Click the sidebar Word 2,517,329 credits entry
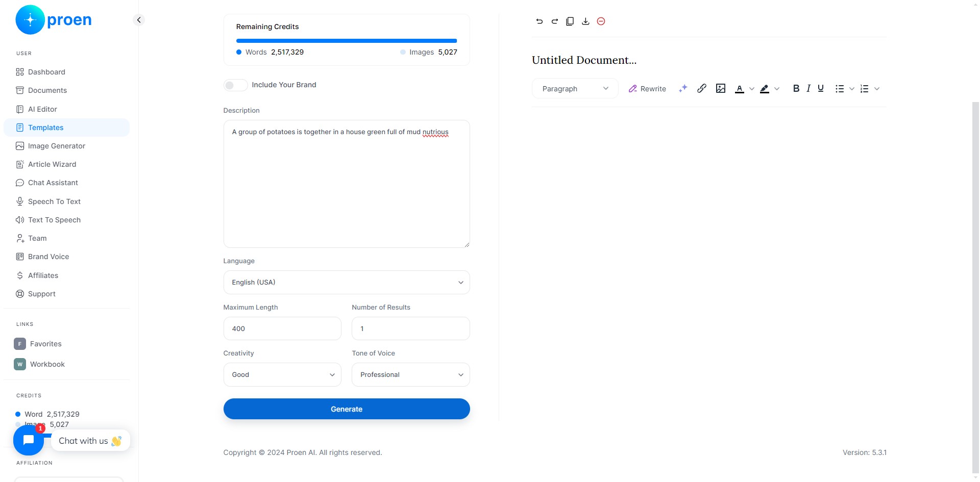 47,414
